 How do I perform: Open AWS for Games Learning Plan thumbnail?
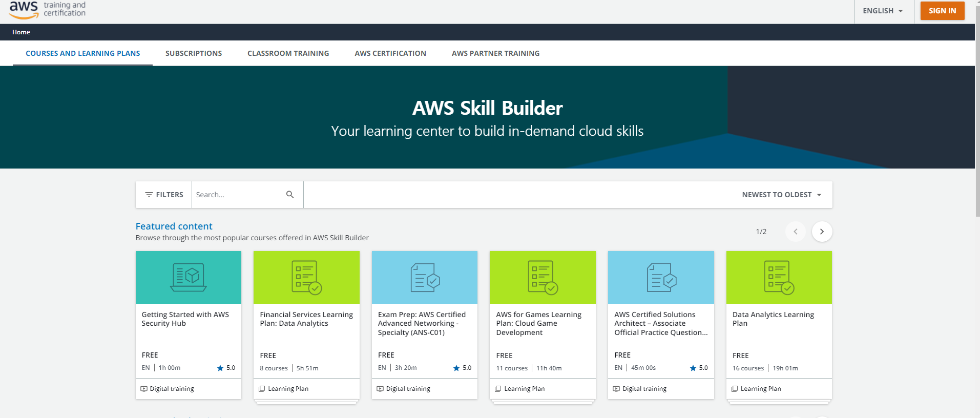click(543, 277)
